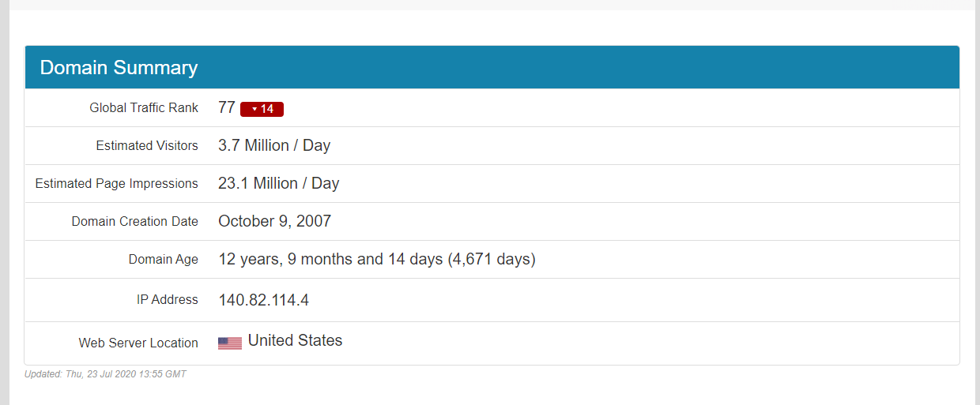Click the red rank change number 14
The image size is (980, 405).
267,110
